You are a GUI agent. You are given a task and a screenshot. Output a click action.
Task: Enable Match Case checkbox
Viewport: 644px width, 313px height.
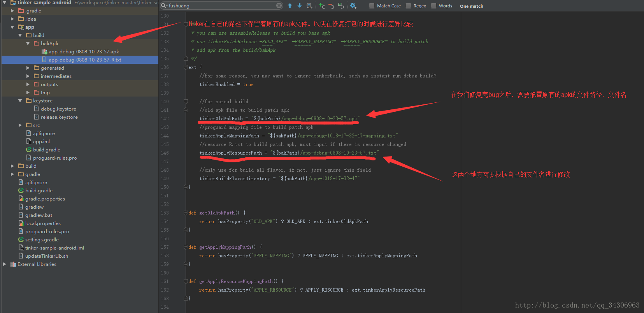(372, 5)
